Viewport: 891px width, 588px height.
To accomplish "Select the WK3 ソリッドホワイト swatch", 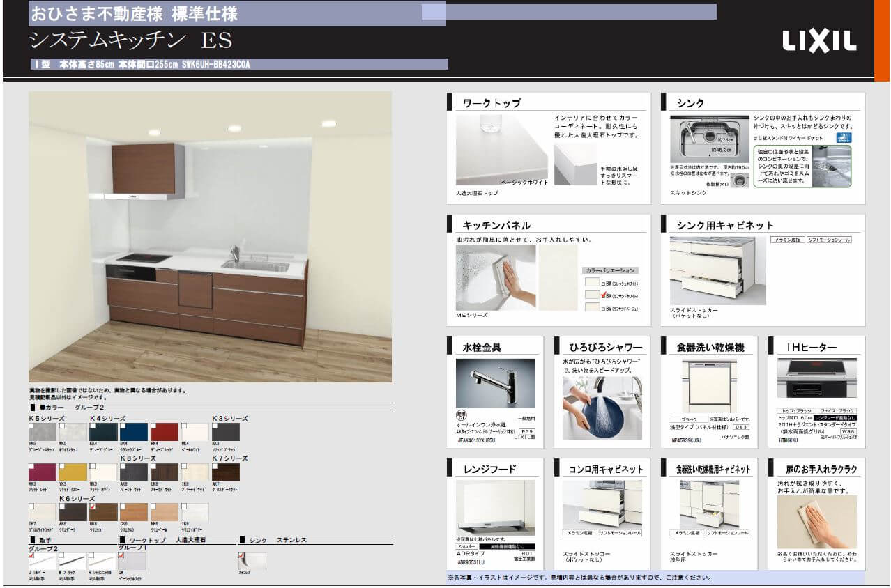I will pos(103,472).
